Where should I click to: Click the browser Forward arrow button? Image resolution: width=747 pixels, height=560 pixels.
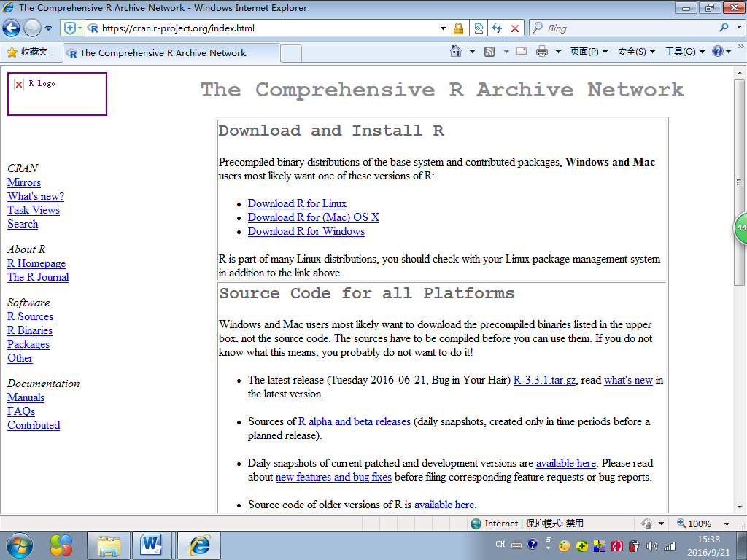[x=32, y=28]
